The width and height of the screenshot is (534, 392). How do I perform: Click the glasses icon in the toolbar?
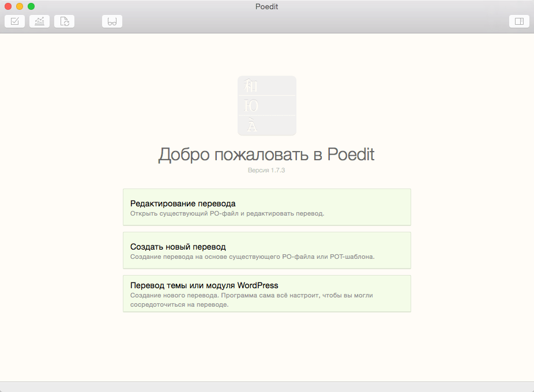pos(112,21)
